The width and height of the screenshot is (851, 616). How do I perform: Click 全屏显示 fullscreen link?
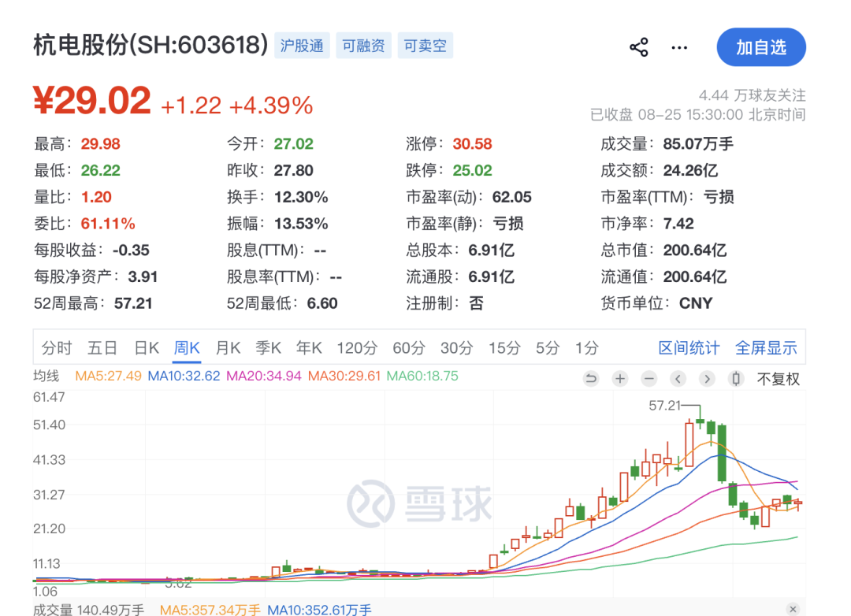point(766,348)
